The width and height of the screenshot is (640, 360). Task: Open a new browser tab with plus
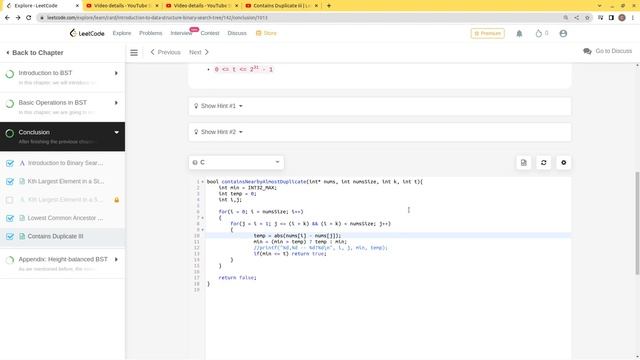329,6
